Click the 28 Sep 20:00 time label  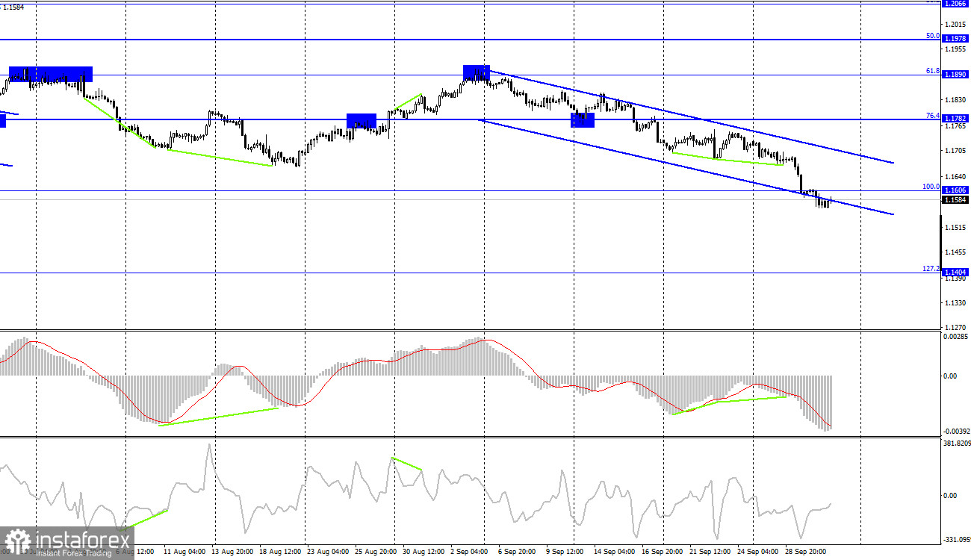point(807,553)
